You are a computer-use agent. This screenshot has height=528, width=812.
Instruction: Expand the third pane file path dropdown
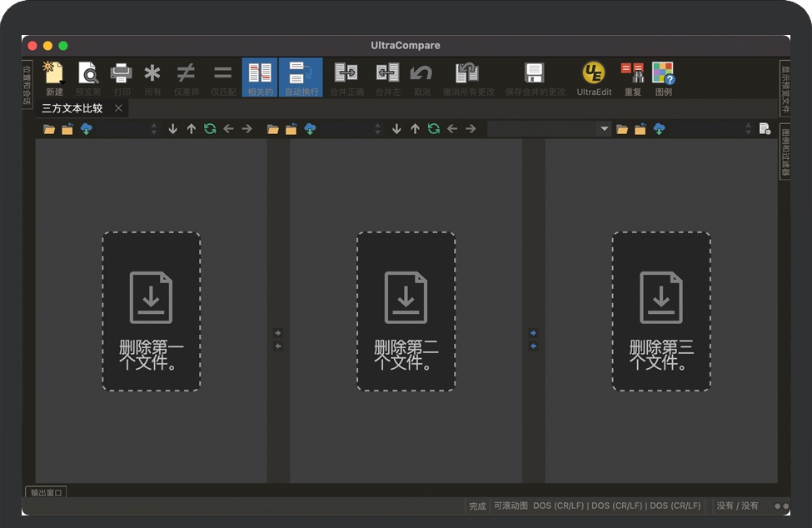pyautogui.click(x=605, y=129)
